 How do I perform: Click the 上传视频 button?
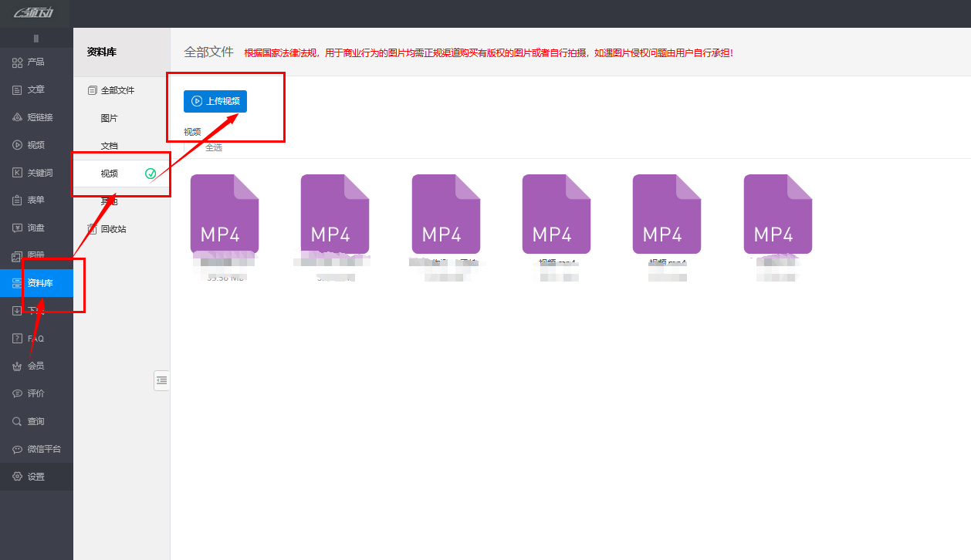pos(215,101)
